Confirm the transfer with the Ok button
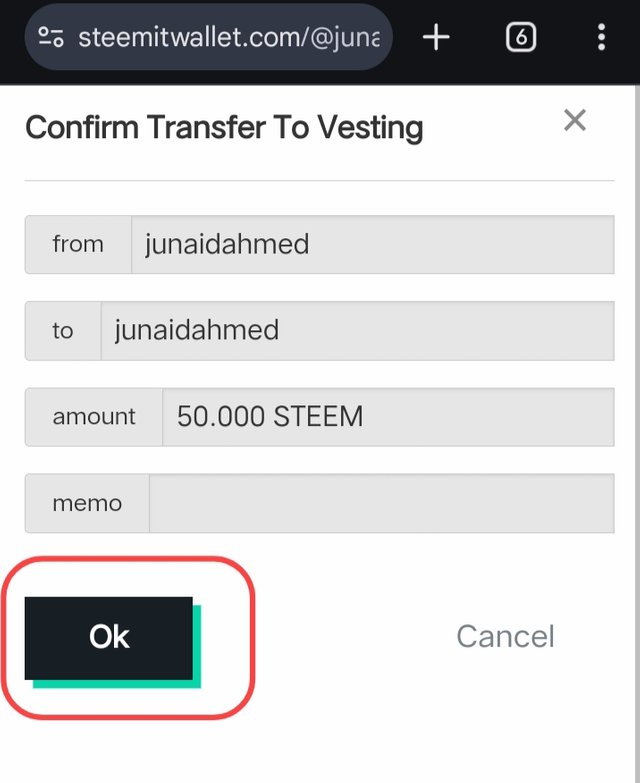Viewport: 640px width, 783px height. (x=108, y=638)
